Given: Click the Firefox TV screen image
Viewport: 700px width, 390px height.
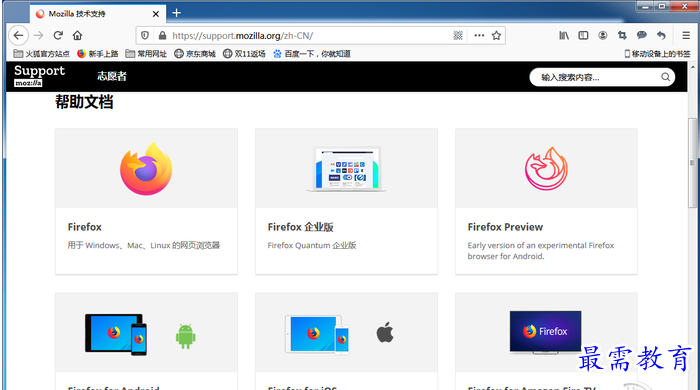Looking at the screenshot, I should [x=546, y=332].
